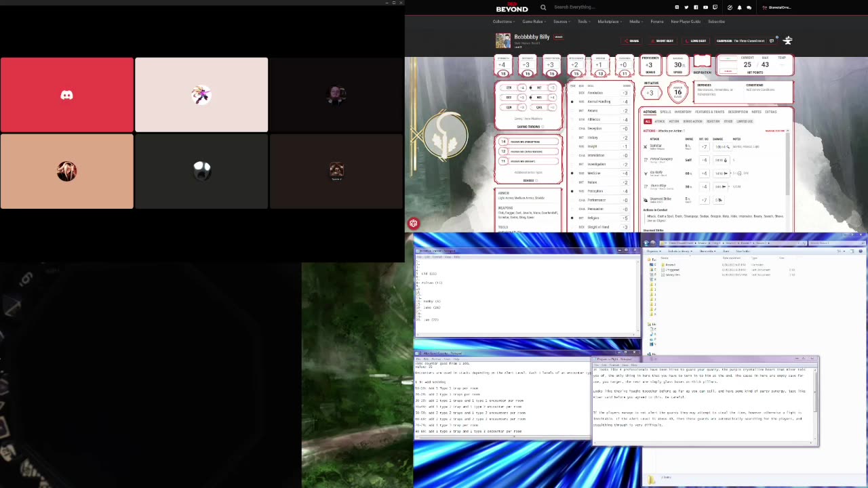Image resolution: width=868 pixels, height=488 pixels.
Task: Click the Explorer back arrow button
Action: click(x=647, y=243)
